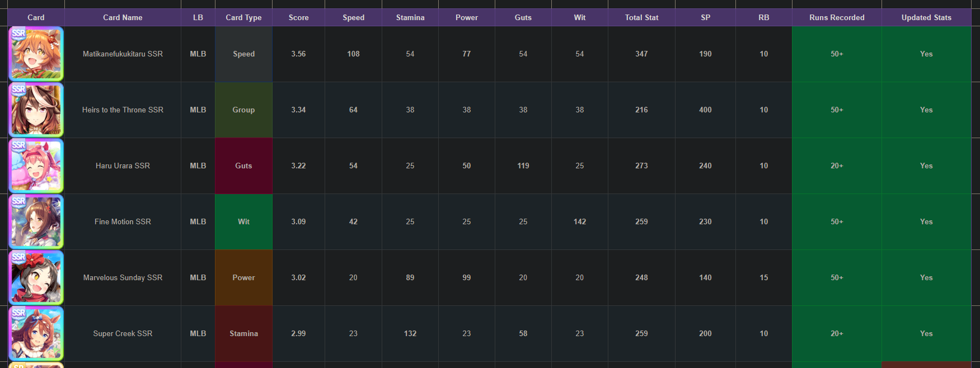This screenshot has height=368, width=980.
Task: Select the Card Type column header
Action: click(x=243, y=17)
